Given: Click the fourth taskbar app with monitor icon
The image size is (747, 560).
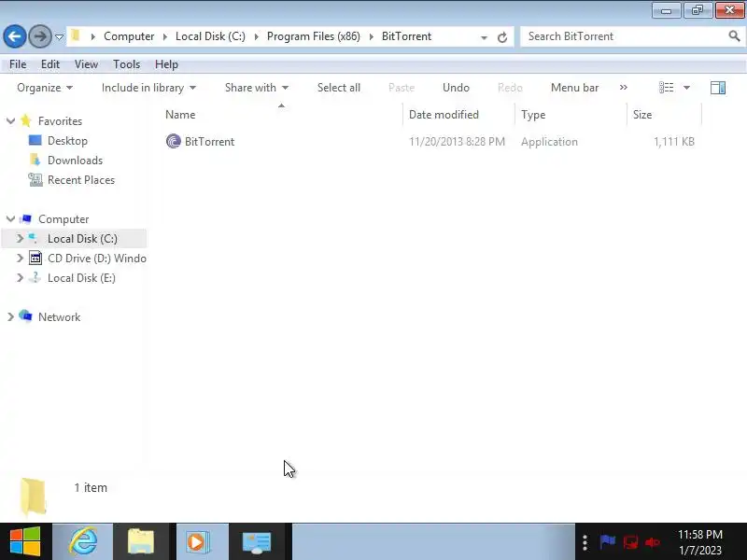Looking at the screenshot, I should click(x=256, y=542).
